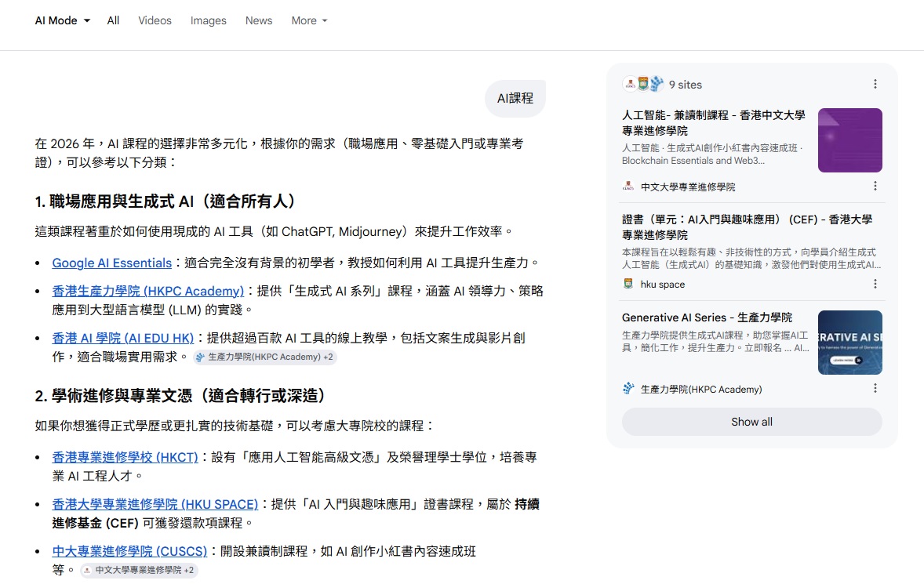Click the site favicons next to 9 sites
This screenshot has width=924, height=584.
coord(643,84)
